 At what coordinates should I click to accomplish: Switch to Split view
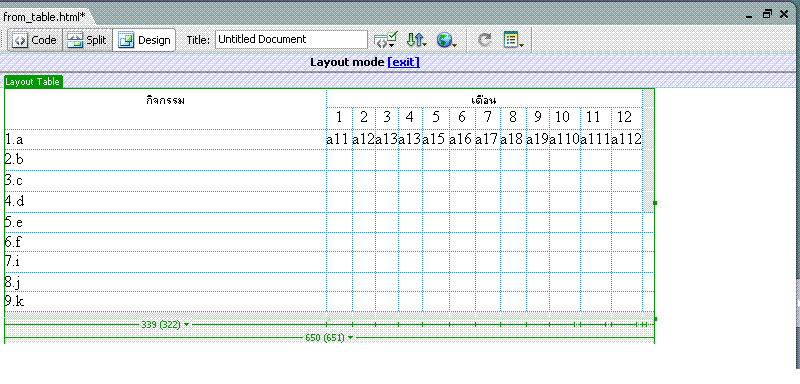(x=87, y=40)
